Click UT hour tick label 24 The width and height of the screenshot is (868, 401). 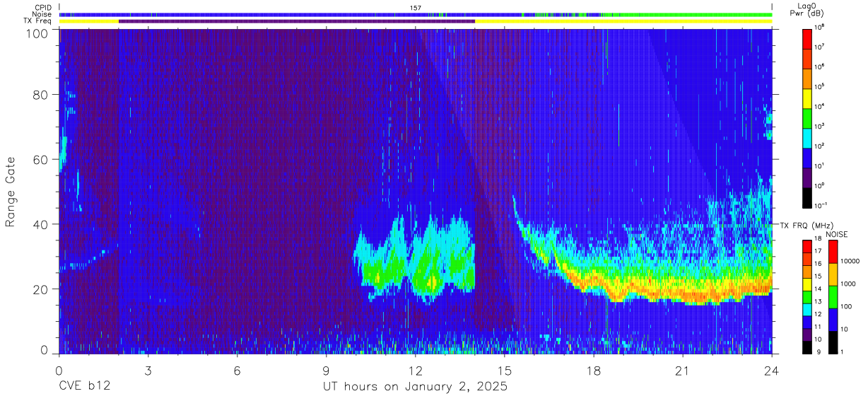(x=772, y=371)
